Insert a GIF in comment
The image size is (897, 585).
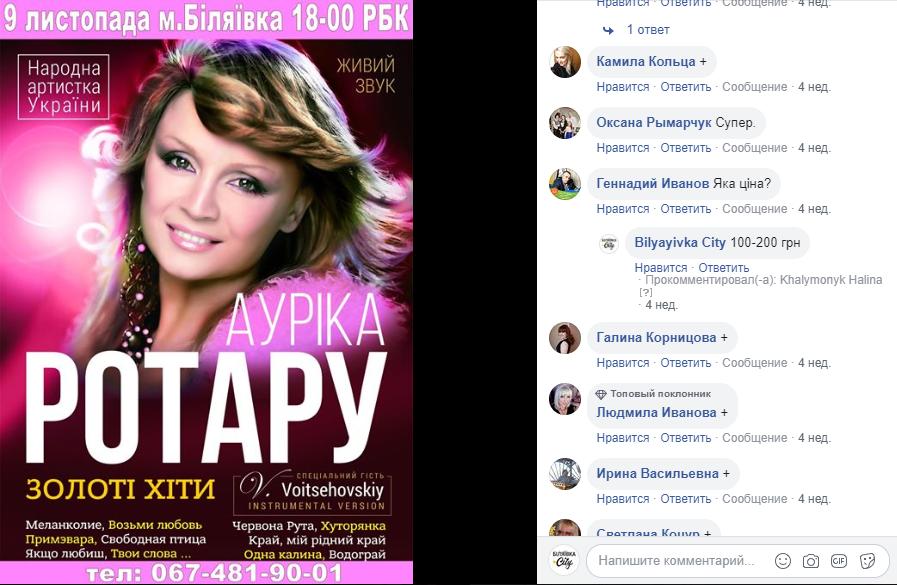pyautogui.click(x=839, y=561)
